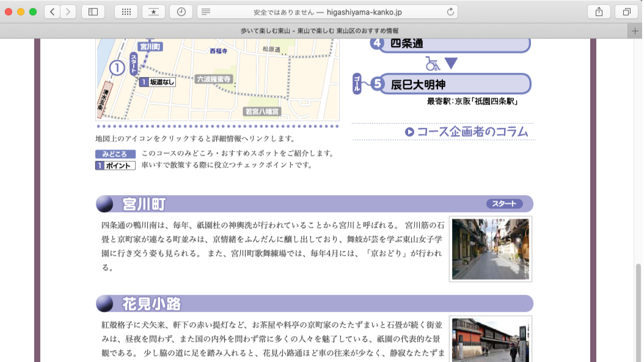This screenshot has height=362, width=644.
Task: Reload the page with the refresh icon
Action: coord(450,10)
